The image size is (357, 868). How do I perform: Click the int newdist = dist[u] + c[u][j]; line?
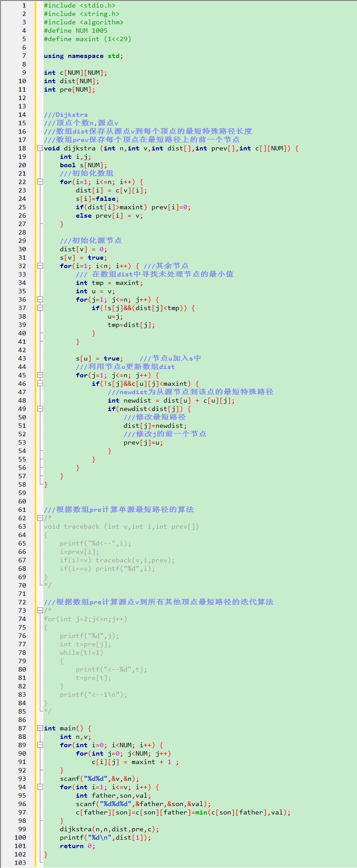tap(171, 400)
